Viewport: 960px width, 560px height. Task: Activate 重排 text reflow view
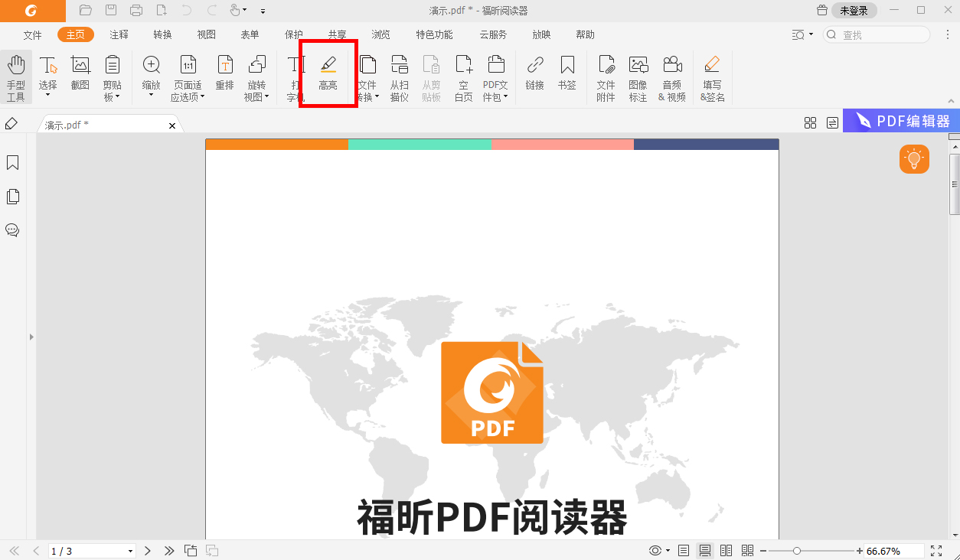pyautogui.click(x=224, y=73)
